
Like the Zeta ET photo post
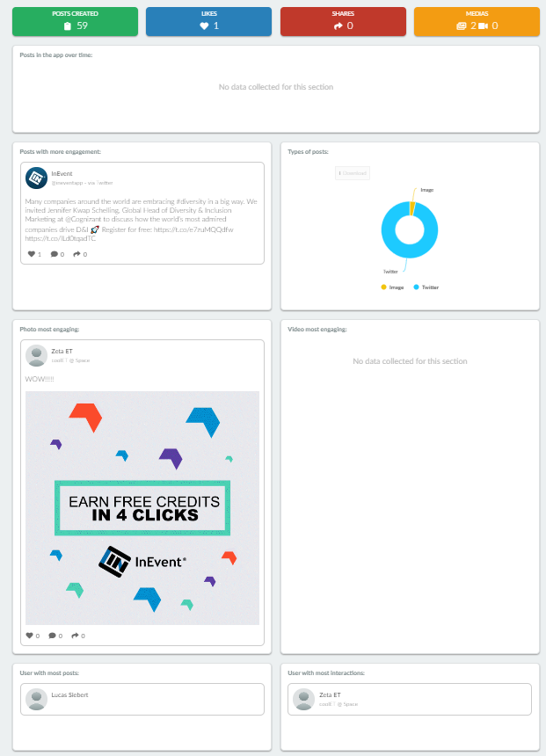click(x=29, y=636)
